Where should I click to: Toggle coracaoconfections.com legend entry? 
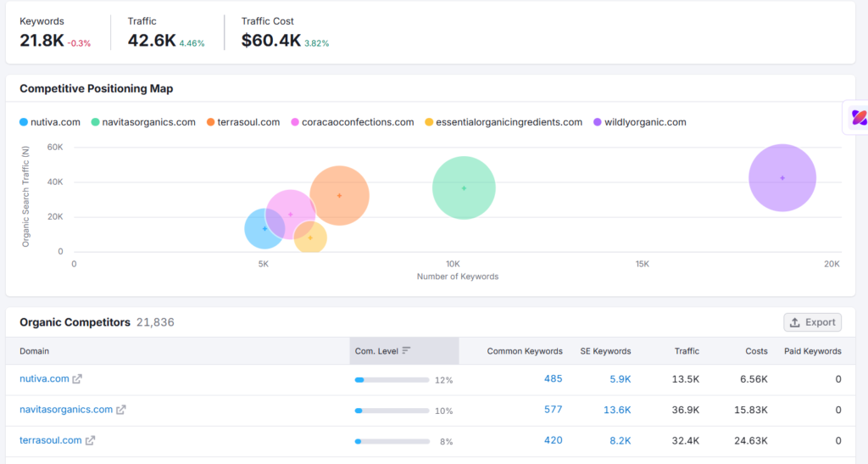[x=353, y=122]
